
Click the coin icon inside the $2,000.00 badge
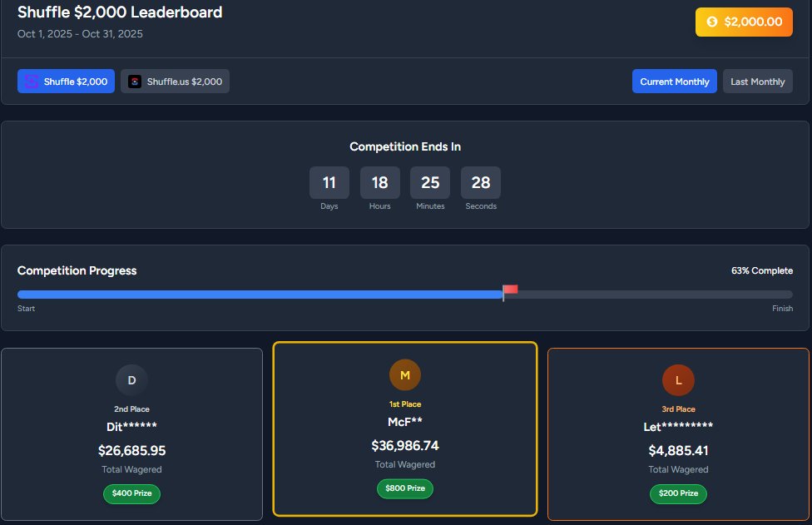(x=711, y=22)
